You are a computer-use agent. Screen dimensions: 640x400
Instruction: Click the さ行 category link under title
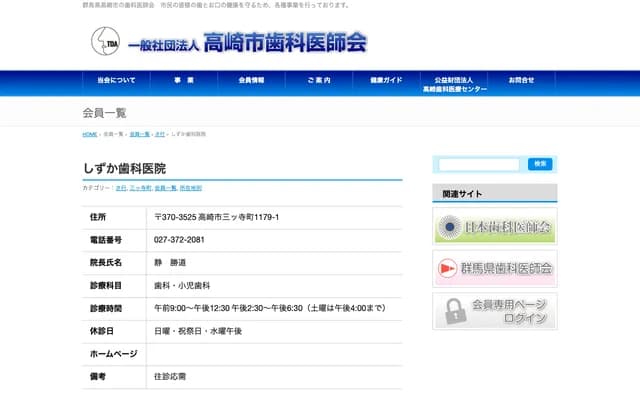(x=121, y=188)
